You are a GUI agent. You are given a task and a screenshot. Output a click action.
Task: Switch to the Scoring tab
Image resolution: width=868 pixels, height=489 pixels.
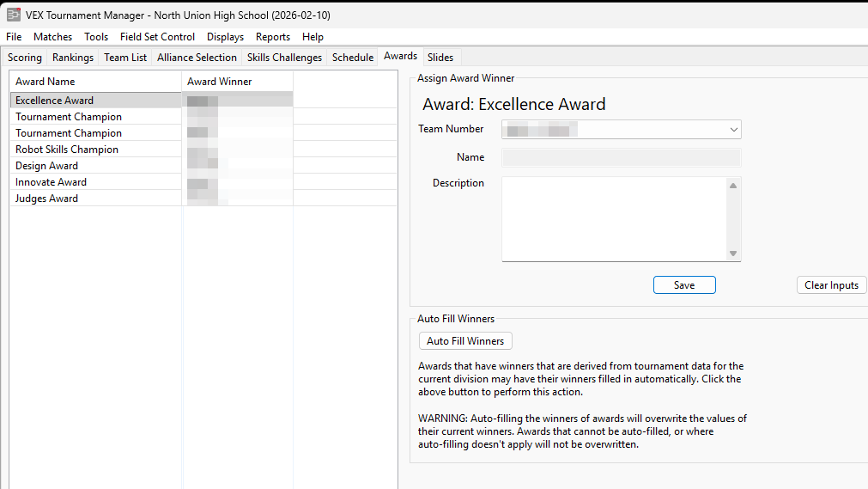(x=24, y=58)
